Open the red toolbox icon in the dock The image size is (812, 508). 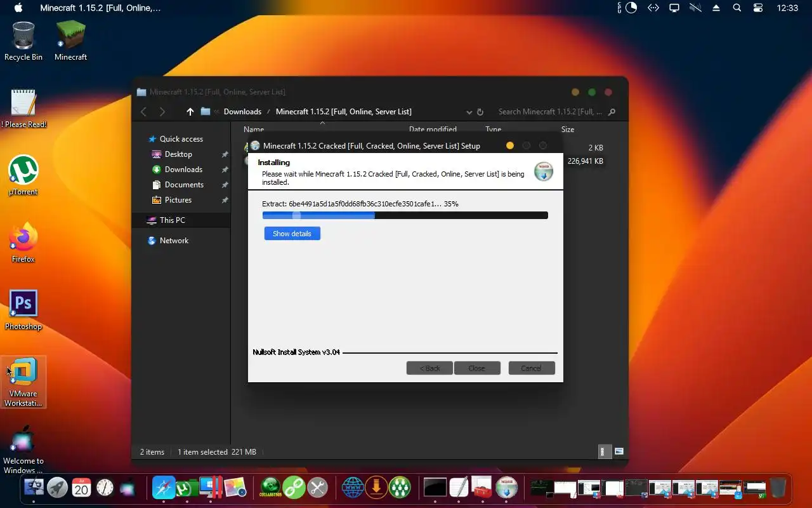click(482, 488)
